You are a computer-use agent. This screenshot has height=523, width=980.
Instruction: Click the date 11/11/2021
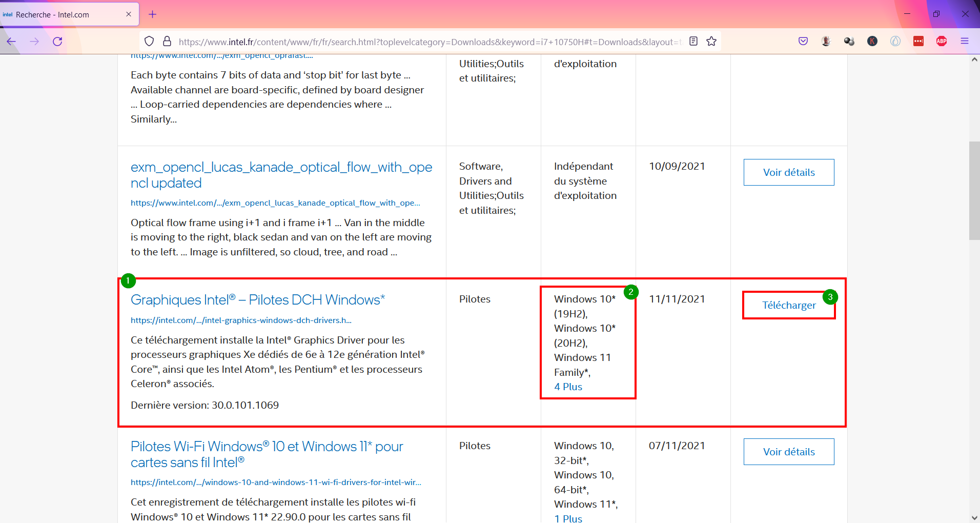point(677,299)
